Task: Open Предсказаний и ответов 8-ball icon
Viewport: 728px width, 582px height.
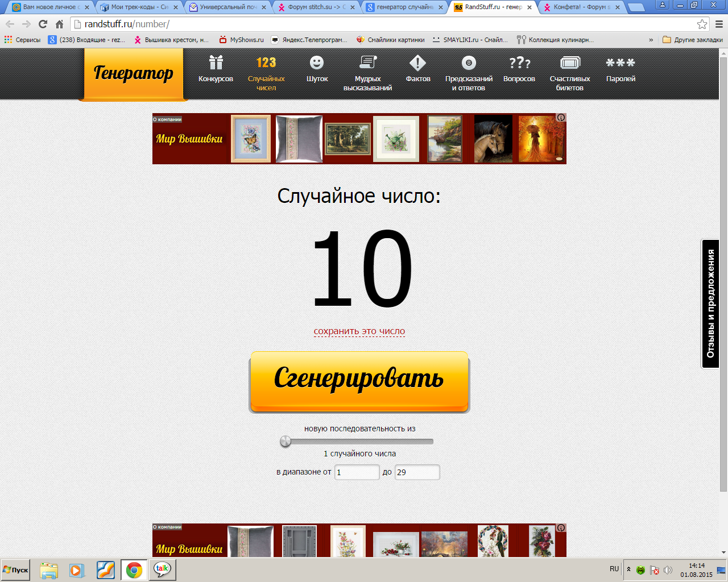Action: click(469, 63)
